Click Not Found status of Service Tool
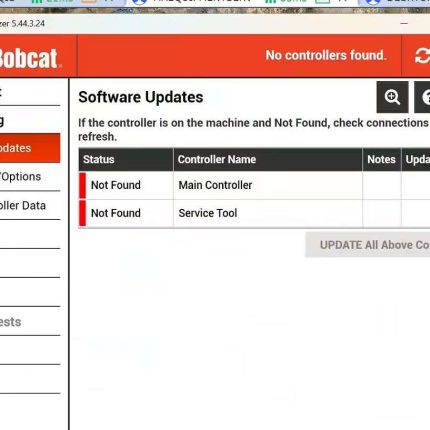 pos(116,213)
